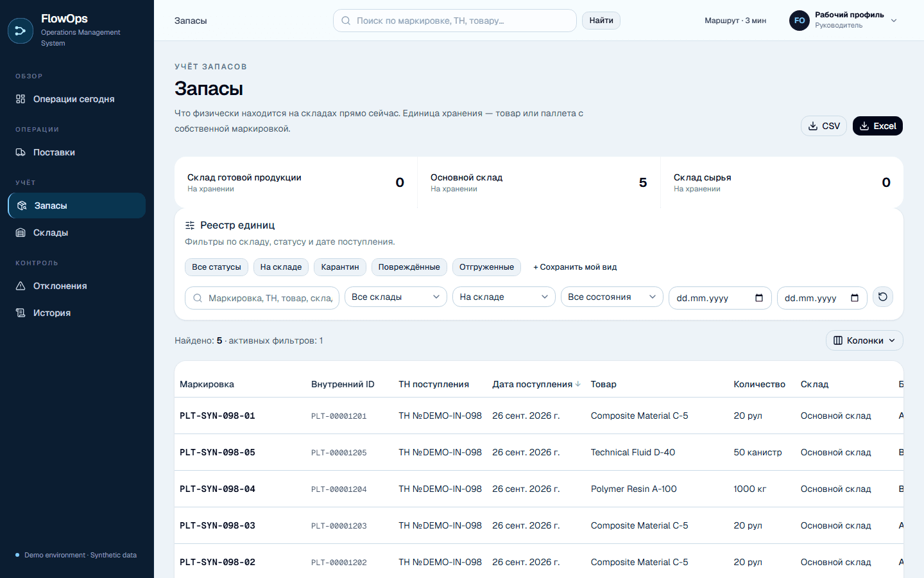Click the Маркировка column header
The image size is (924, 578).
207,384
